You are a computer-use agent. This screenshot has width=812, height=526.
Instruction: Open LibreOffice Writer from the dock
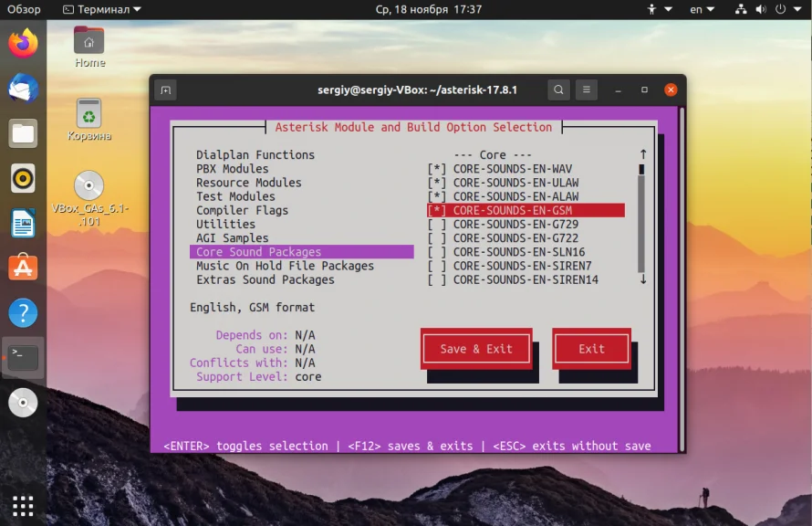pos(23,223)
